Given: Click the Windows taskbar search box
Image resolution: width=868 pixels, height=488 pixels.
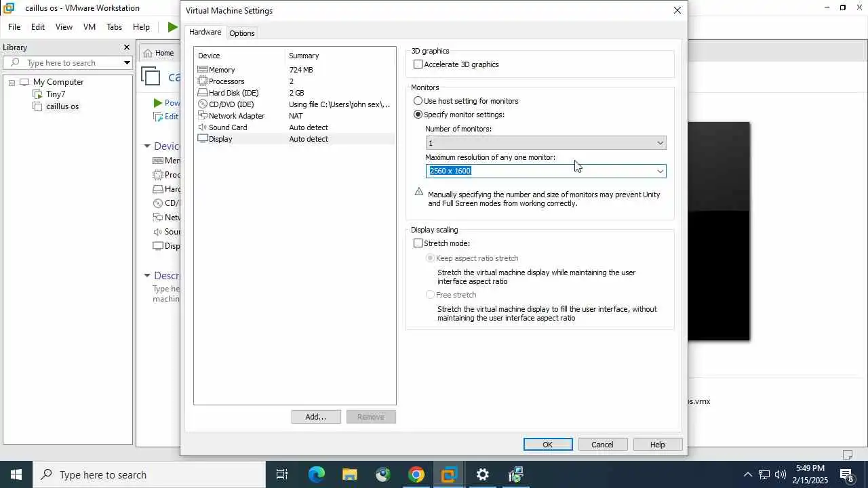Looking at the screenshot, I should [149, 474].
